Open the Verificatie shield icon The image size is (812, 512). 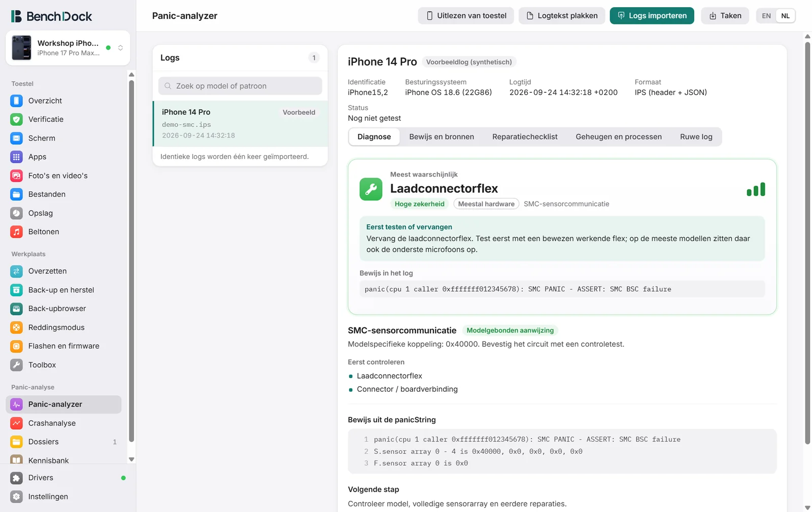[16, 119]
